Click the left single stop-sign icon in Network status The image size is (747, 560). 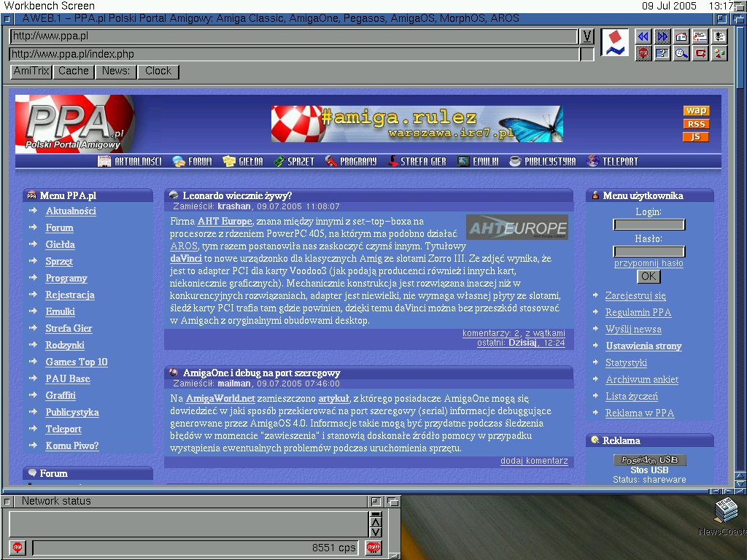[x=18, y=548]
